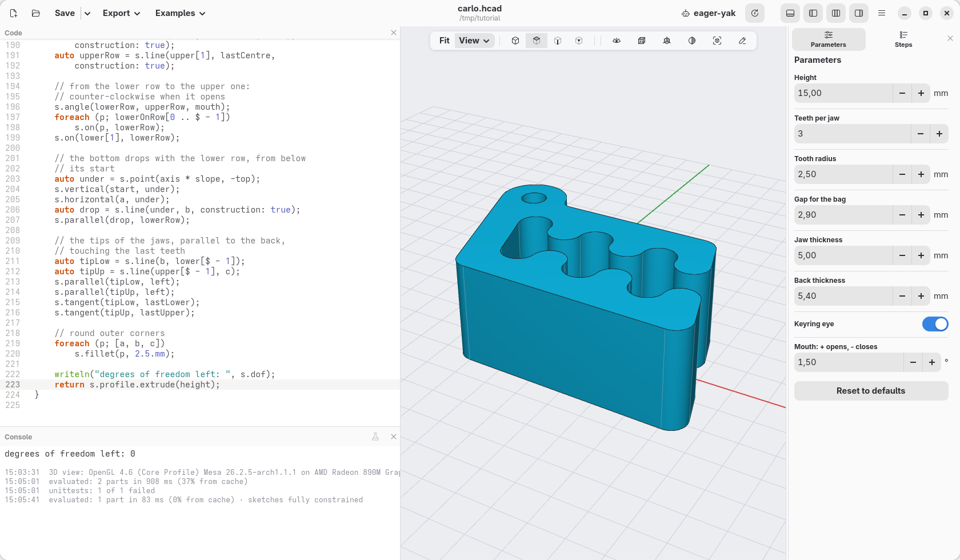Open a file with the folder icon

35,13
